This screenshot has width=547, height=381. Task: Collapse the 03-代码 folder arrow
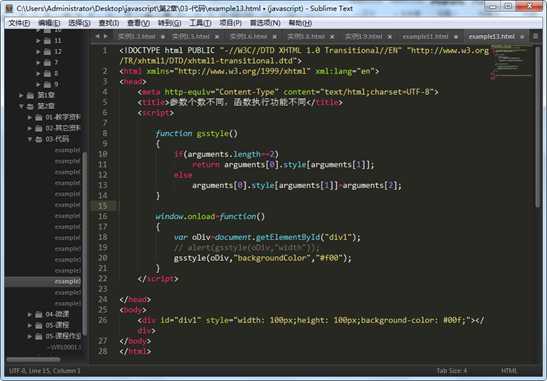tap(30, 139)
